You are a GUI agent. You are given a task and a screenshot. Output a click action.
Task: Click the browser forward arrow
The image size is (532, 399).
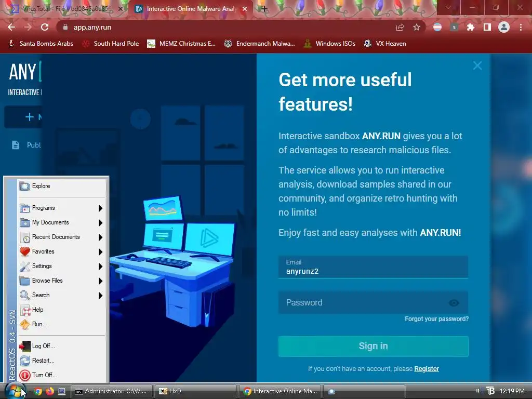coord(28,27)
